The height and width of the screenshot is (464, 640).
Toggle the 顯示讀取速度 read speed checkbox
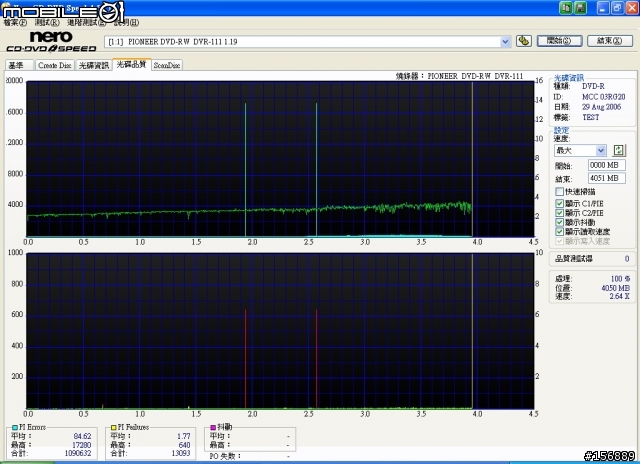tap(559, 232)
